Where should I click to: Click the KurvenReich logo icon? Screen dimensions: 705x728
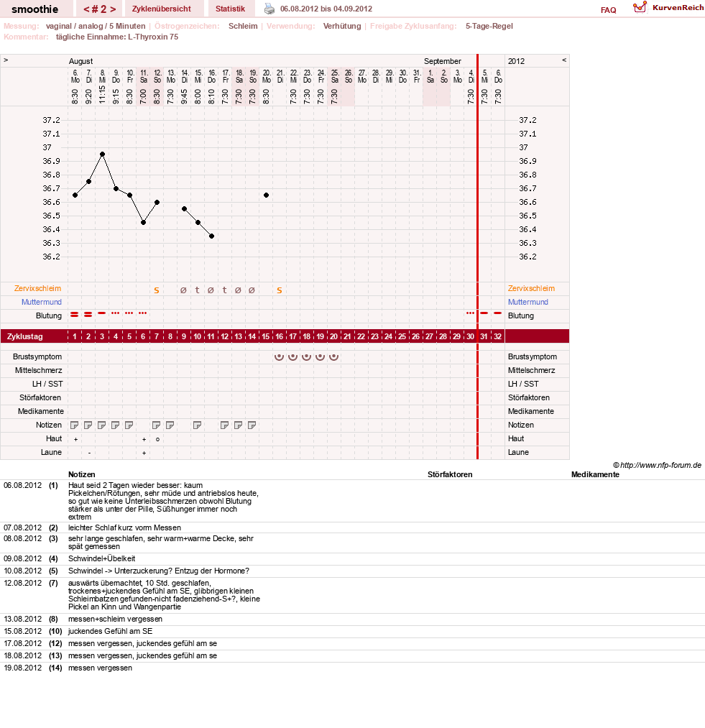[x=640, y=7]
